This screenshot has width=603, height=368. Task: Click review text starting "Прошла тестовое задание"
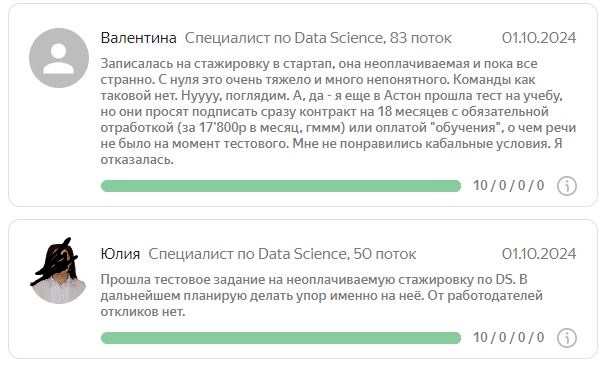pos(321,295)
